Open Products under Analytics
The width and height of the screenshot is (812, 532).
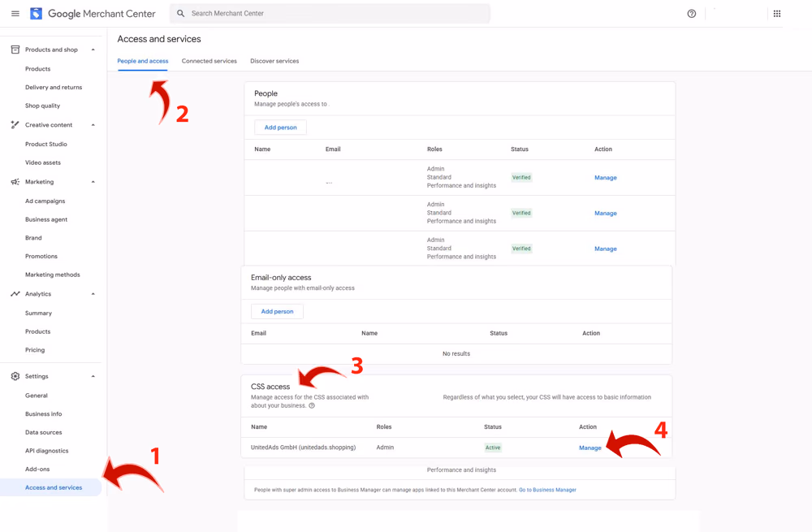pyautogui.click(x=38, y=331)
